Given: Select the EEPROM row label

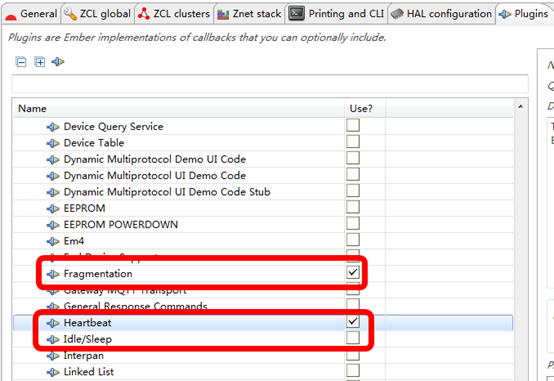Looking at the screenshot, I should pyautogui.click(x=84, y=208).
